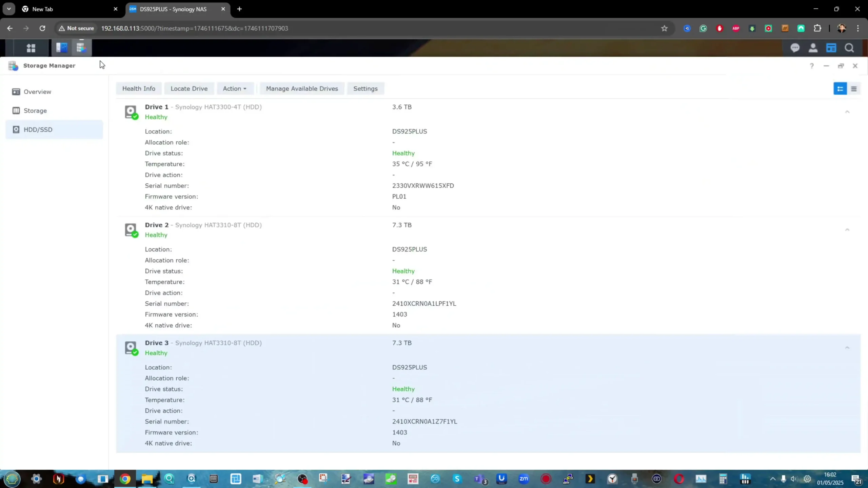The height and width of the screenshot is (488, 868).
Task: Open the DSM search magnifier icon
Action: point(849,48)
